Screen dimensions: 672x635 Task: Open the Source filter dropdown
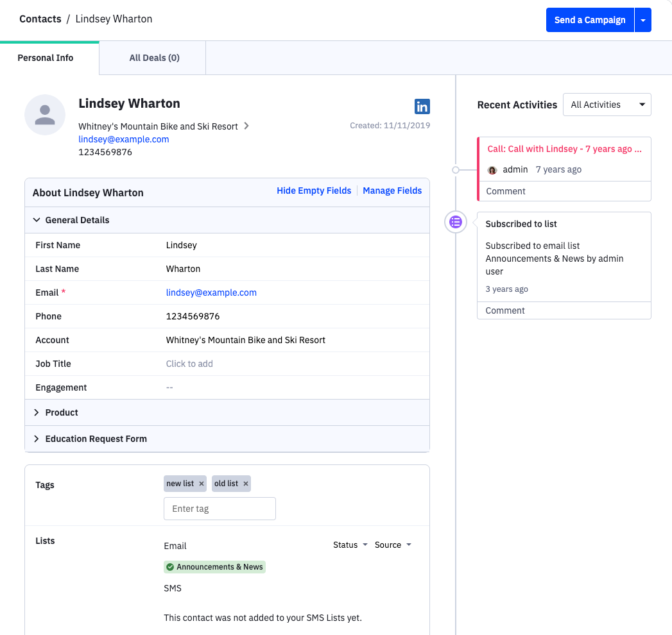[x=393, y=545]
